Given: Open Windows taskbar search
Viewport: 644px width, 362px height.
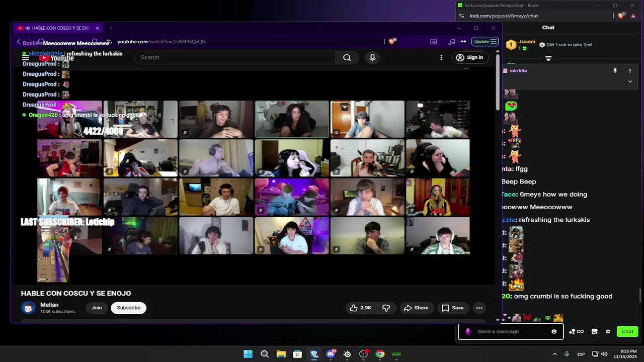Looking at the screenshot, I should (265, 354).
